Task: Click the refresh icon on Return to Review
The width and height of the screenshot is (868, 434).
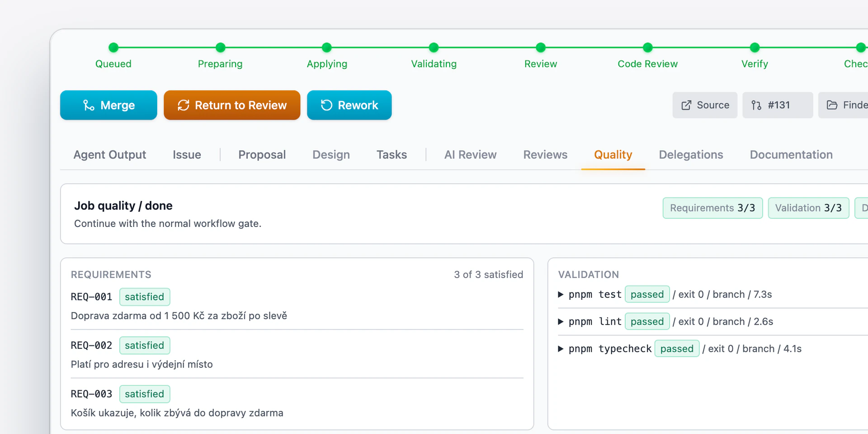Action: tap(184, 105)
